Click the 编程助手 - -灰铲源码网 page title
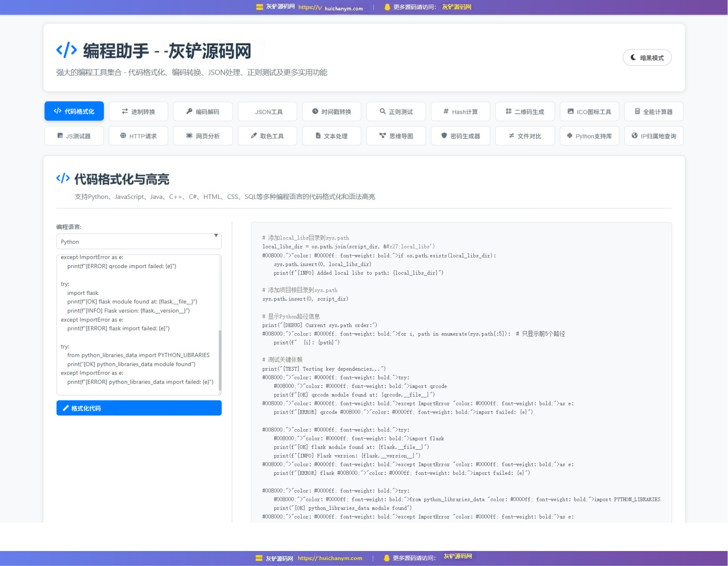 point(167,51)
